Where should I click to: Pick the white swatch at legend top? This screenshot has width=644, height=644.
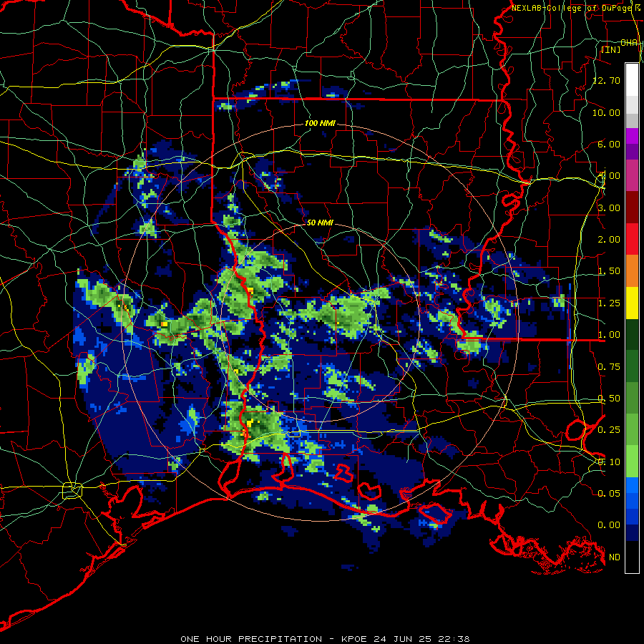pyautogui.click(x=632, y=79)
